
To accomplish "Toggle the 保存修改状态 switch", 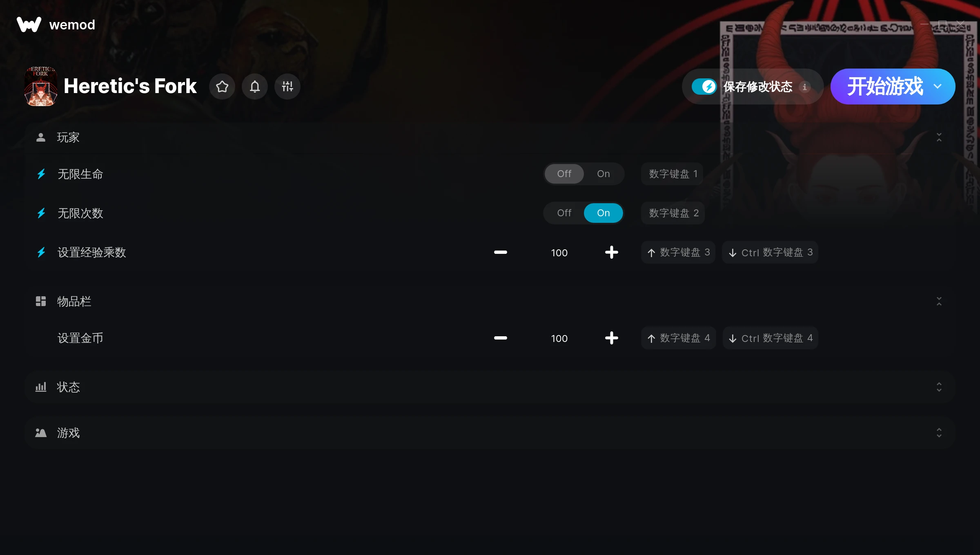I will tap(704, 87).
